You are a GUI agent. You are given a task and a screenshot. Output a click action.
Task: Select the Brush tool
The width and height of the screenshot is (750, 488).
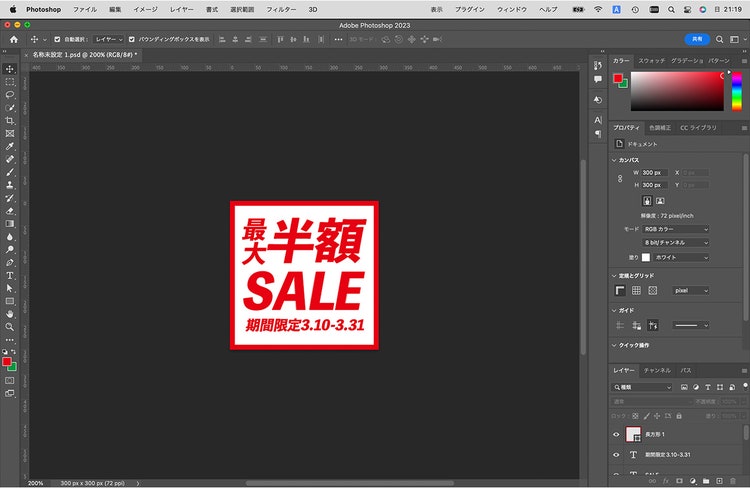[x=10, y=172]
